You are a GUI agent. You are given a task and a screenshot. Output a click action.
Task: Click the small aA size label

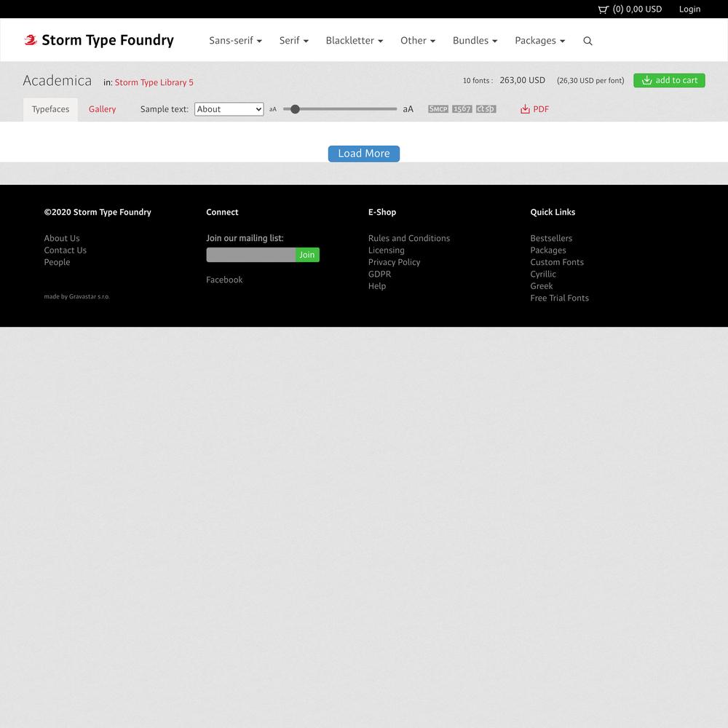pos(273,109)
